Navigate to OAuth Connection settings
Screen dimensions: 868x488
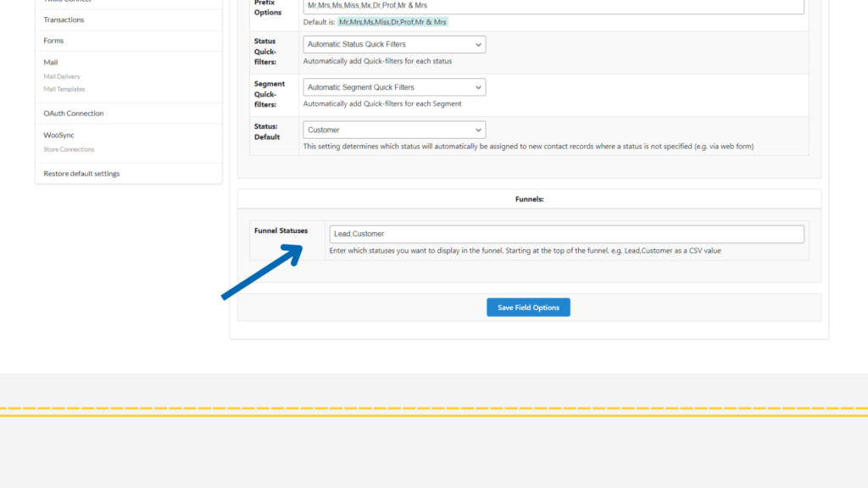coord(74,114)
